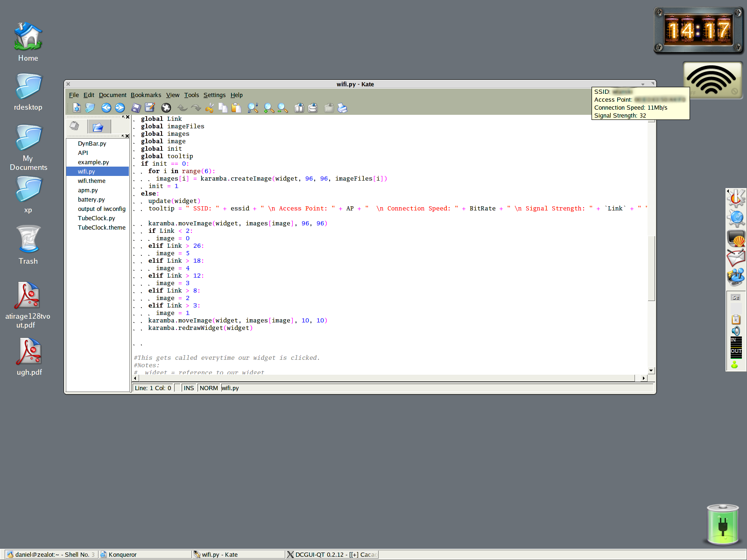Viewport: 747px width, 560px height.
Task: Switch to the Filesystem browser sidebar tab
Action: (x=99, y=126)
